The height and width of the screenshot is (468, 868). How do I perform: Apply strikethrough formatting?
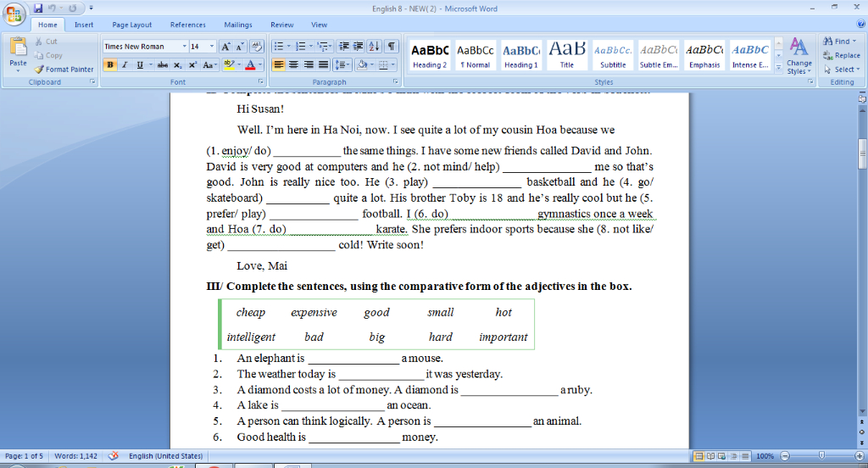pyautogui.click(x=162, y=64)
